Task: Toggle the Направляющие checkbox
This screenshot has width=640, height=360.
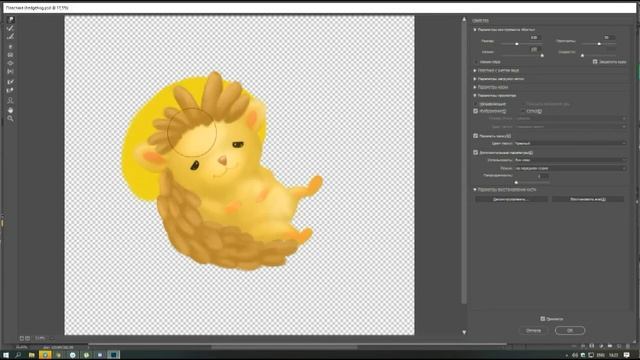Action: (x=476, y=104)
